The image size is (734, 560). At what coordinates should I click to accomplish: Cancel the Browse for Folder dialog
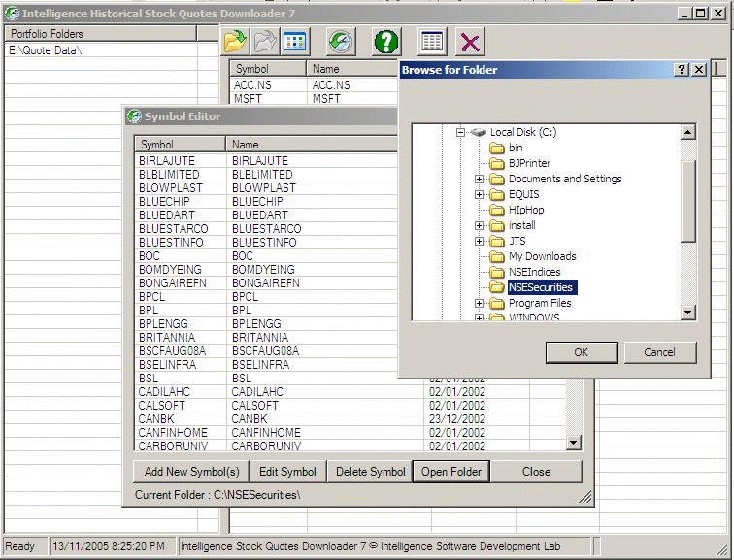[659, 352]
